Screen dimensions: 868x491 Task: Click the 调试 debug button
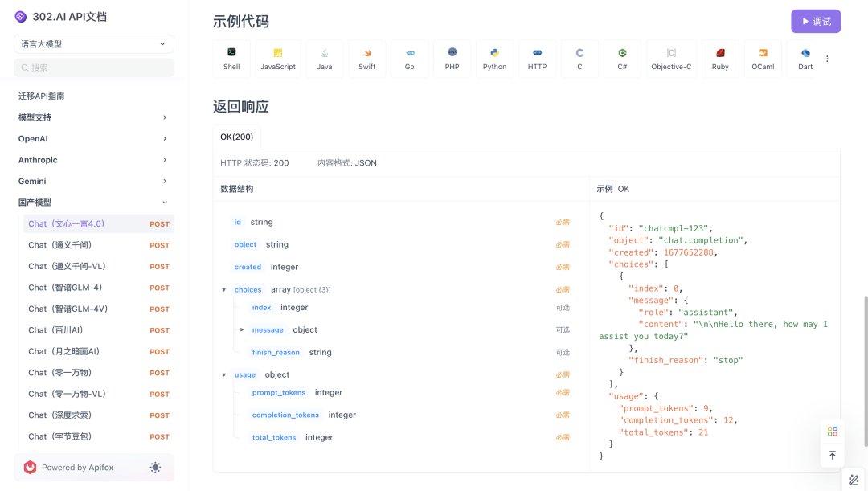tap(816, 22)
